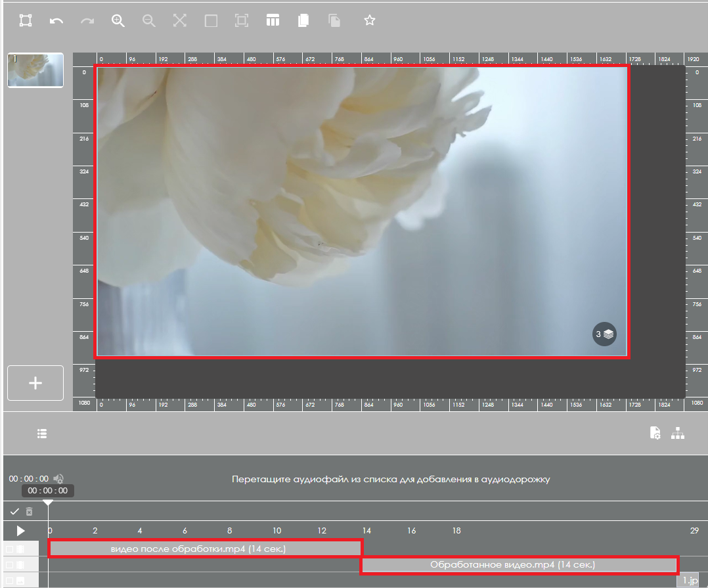This screenshot has width=708, height=588.
Task: Open the hierarchy structure panel icon
Action: pos(678,433)
